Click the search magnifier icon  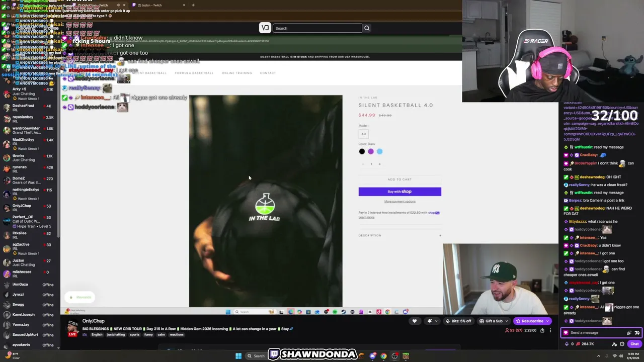coord(367,28)
